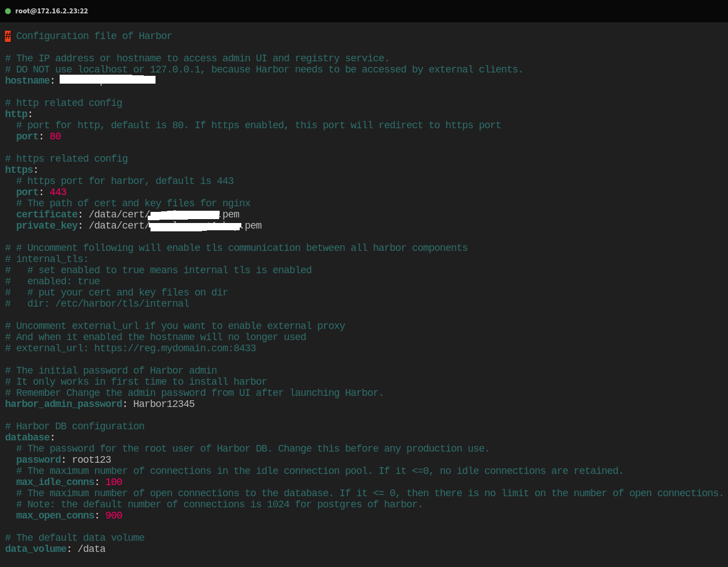Click the https://reg.mydomain.com:8433 URL

[175, 348]
